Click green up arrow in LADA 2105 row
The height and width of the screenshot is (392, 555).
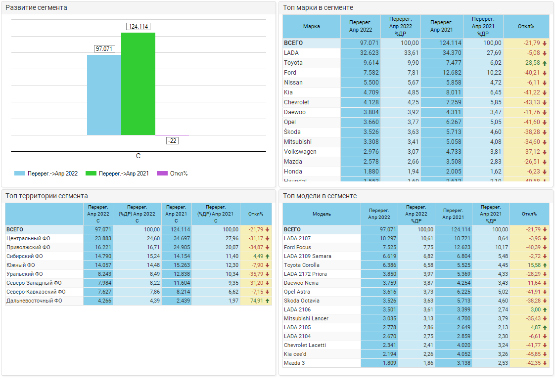[545, 327]
